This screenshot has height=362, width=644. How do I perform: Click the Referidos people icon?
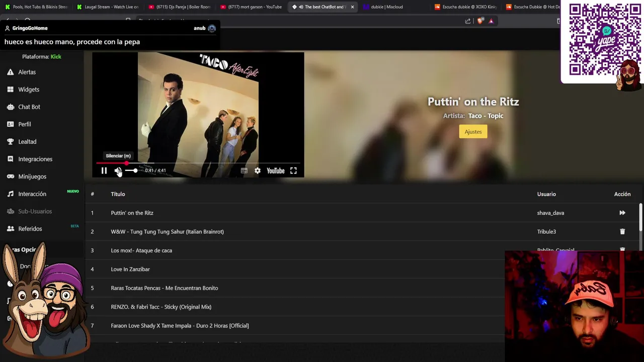10,229
